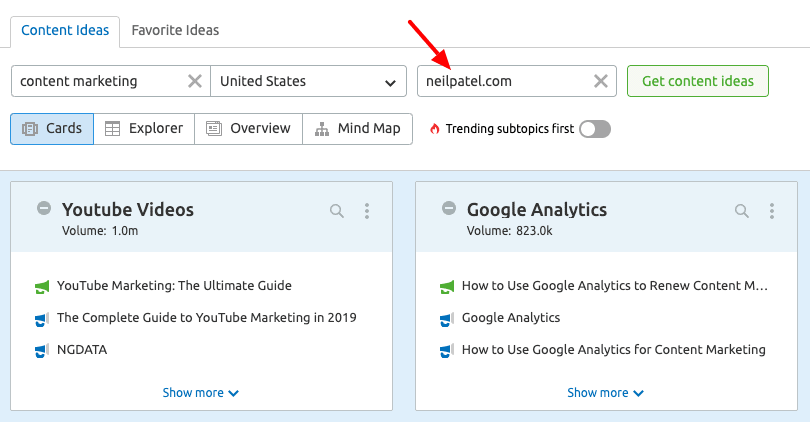This screenshot has width=810, height=422.
Task: Open Google Analytics card options menu
Action: [772, 211]
